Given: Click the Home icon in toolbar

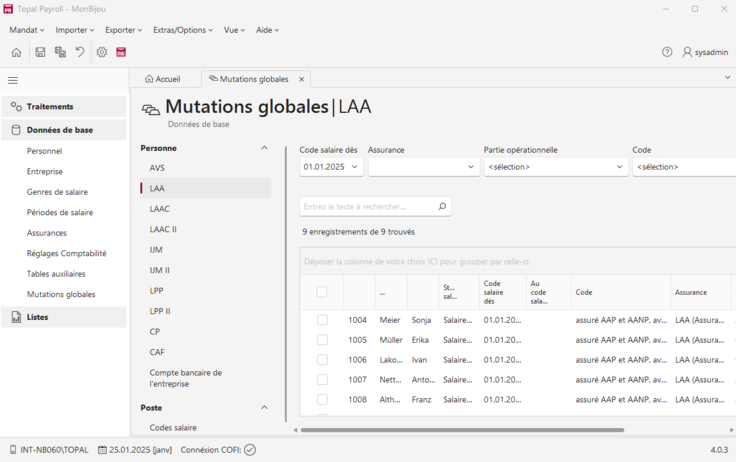Looking at the screenshot, I should [x=16, y=52].
